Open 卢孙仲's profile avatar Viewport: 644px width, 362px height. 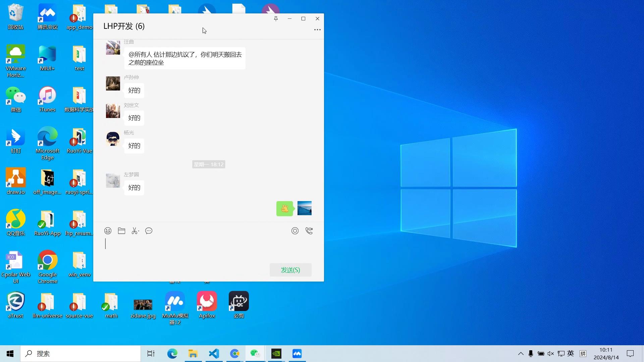(x=113, y=83)
